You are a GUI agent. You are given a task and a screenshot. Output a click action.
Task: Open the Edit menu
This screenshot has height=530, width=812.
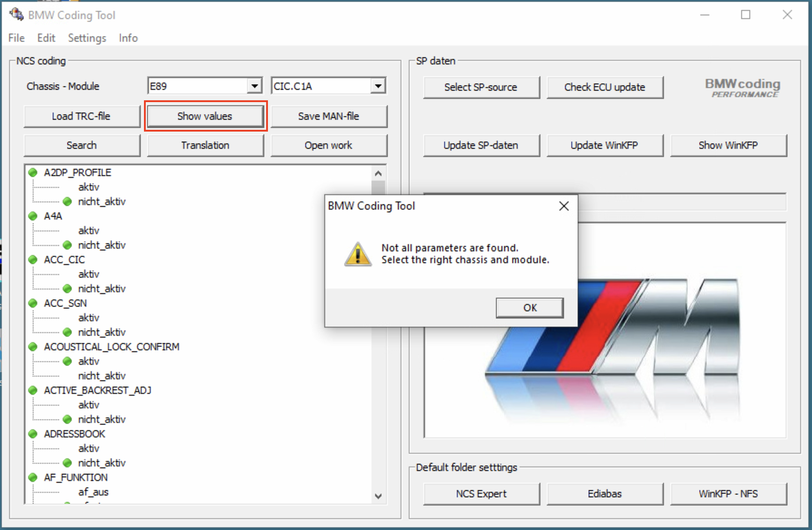tap(46, 38)
